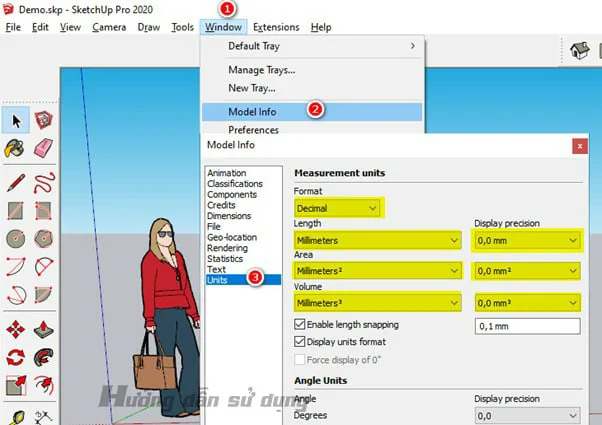This screenshot has width=602, height=425.
Task: Open the Edit menu
Action: (x=40, y=27)
